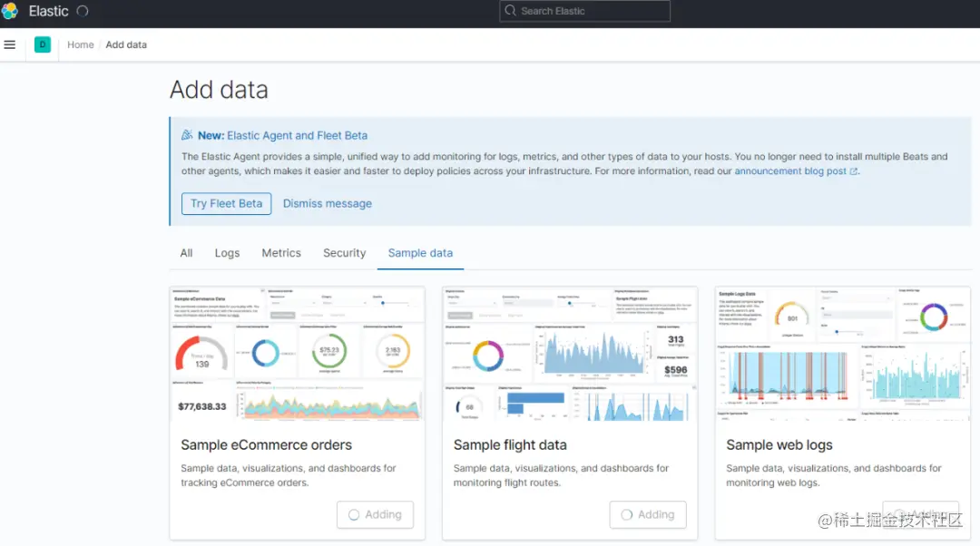980x546 pixels.
Task: Open the Sample web logs preview thumbnail
Action: [842, 355]
